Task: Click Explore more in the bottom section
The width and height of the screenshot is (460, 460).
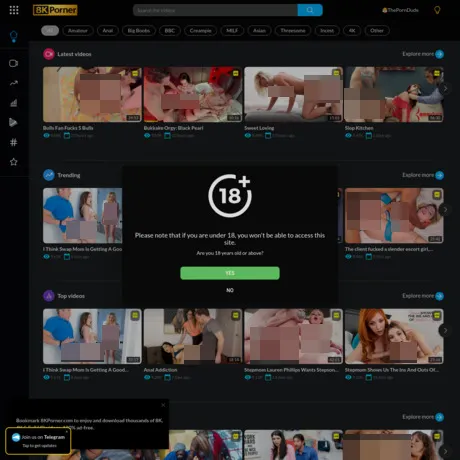Action: pos(423,417)
